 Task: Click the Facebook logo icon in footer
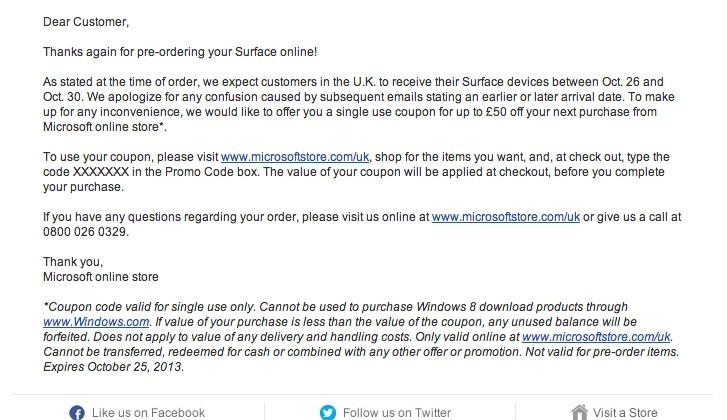point(77,413)
